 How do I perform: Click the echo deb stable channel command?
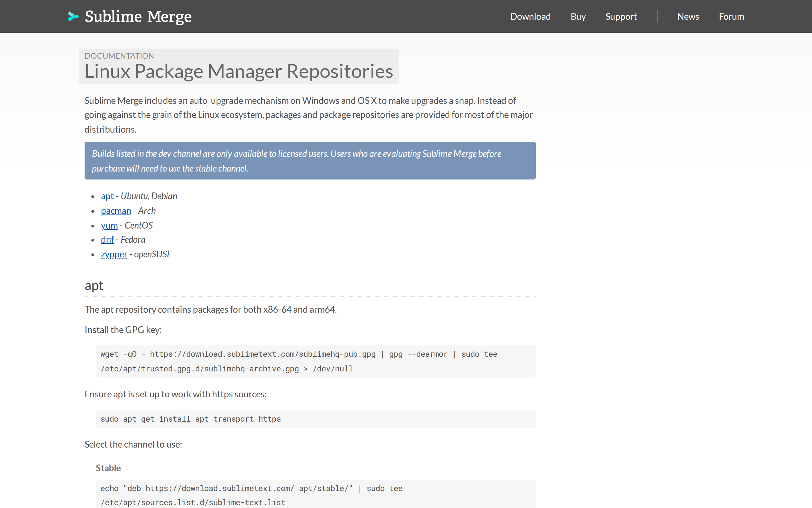coord(315,494)
